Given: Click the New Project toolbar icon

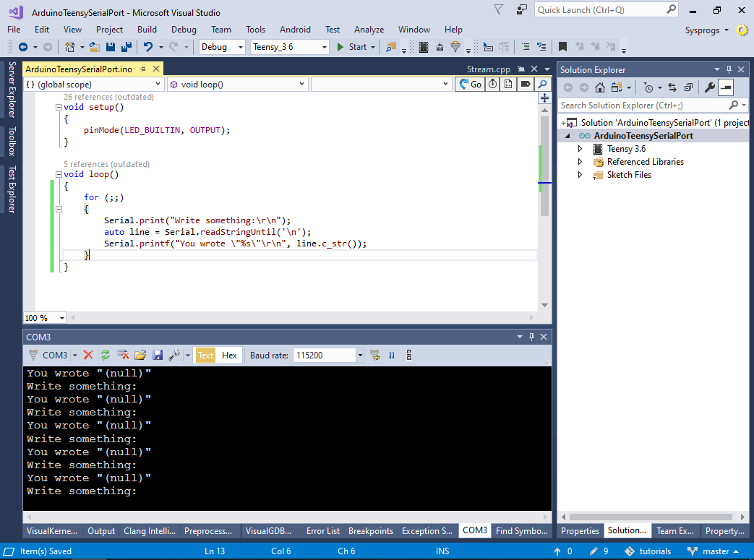Looking at the screenshot, I should coord(69,47).
